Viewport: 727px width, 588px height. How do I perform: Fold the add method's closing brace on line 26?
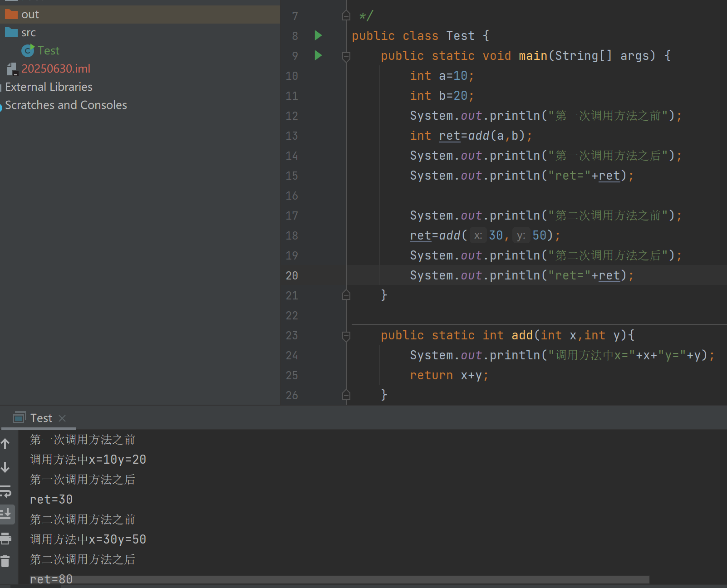(x=346, y=395)
